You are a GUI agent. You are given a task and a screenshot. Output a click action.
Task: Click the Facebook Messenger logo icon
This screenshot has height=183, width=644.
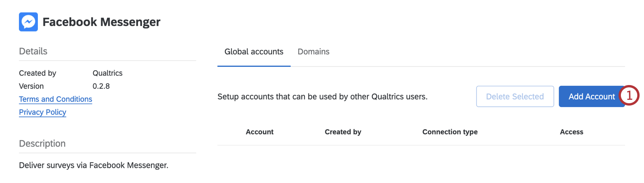tap(28, 22)
